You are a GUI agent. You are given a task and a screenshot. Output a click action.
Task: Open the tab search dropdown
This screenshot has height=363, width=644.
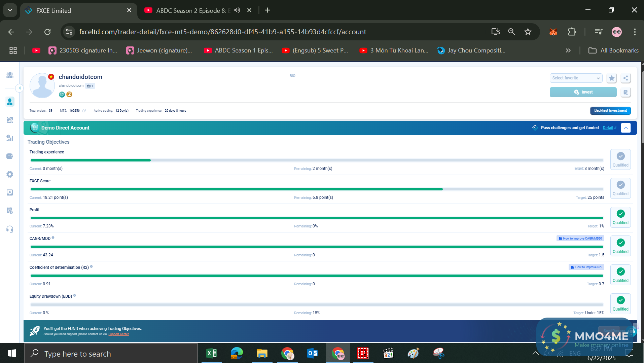[10, 10]
